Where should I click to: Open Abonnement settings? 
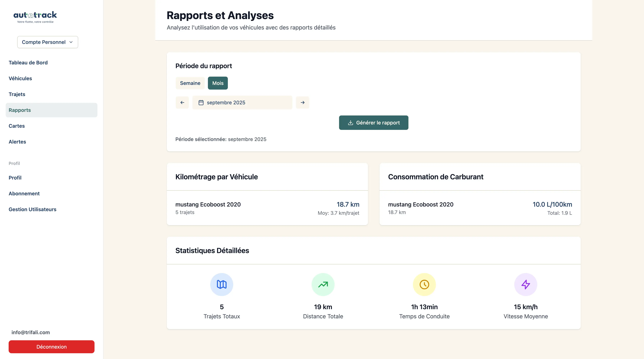coord(52,193)
